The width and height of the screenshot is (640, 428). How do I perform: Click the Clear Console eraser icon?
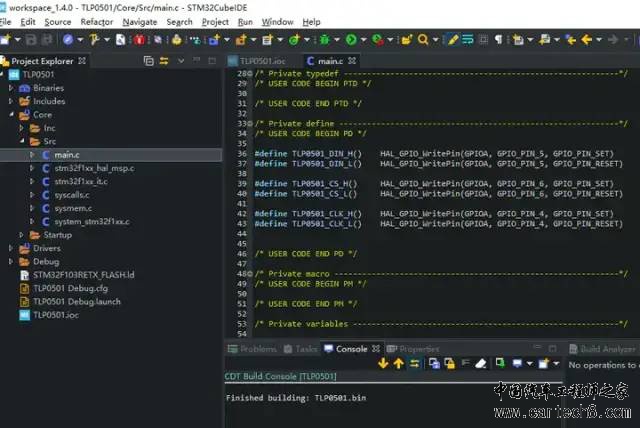click(481, 363)
